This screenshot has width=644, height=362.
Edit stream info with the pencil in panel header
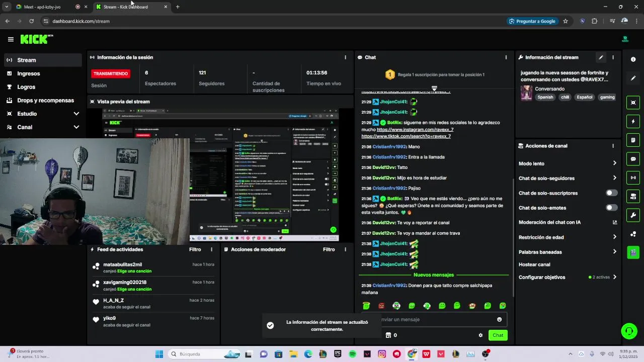point(601,57)
